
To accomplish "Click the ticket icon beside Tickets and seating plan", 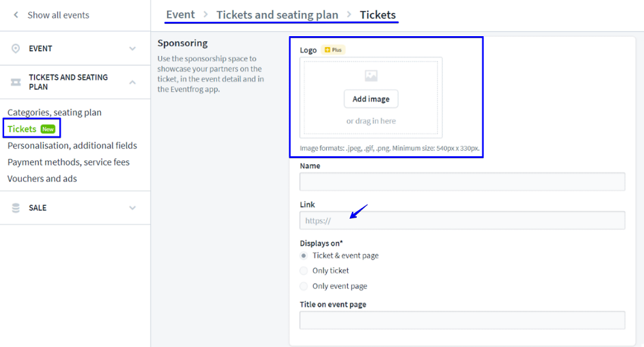I will (x=16, y=82).
